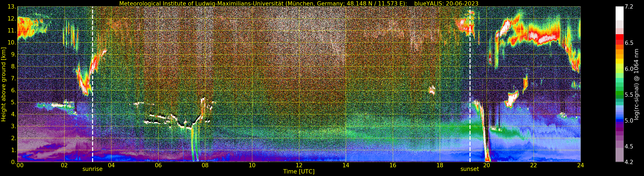644x176 pixels.
Task: Click the '16' time tick label
Action: click(393, 165)
